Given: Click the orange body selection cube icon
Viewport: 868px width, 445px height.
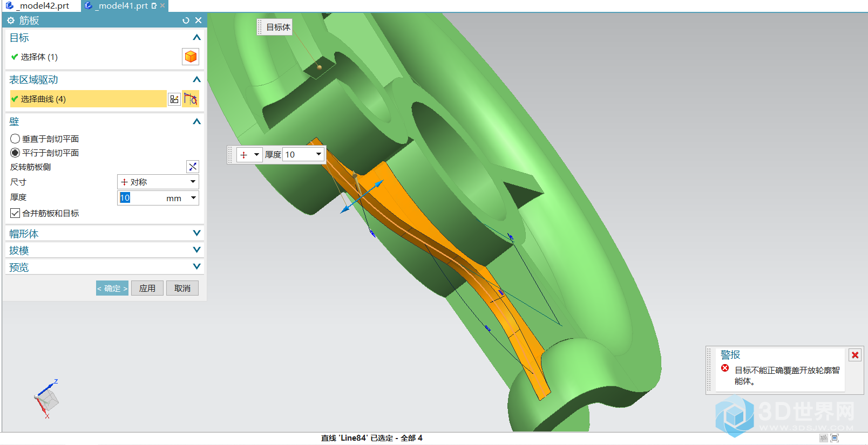Looking at the screenshot, I should pyautogui.click(x=191, y=57).
